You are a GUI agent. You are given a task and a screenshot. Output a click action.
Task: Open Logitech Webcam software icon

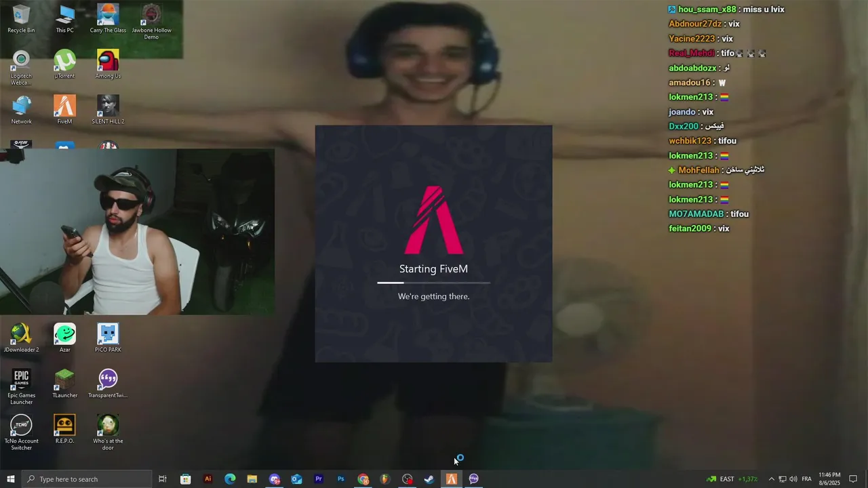21,67
